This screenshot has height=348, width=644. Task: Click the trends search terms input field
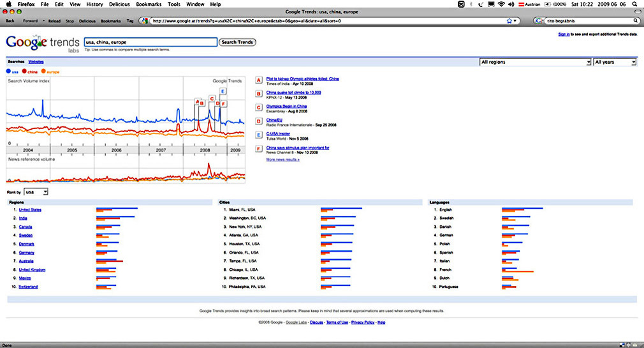point(150,42)
